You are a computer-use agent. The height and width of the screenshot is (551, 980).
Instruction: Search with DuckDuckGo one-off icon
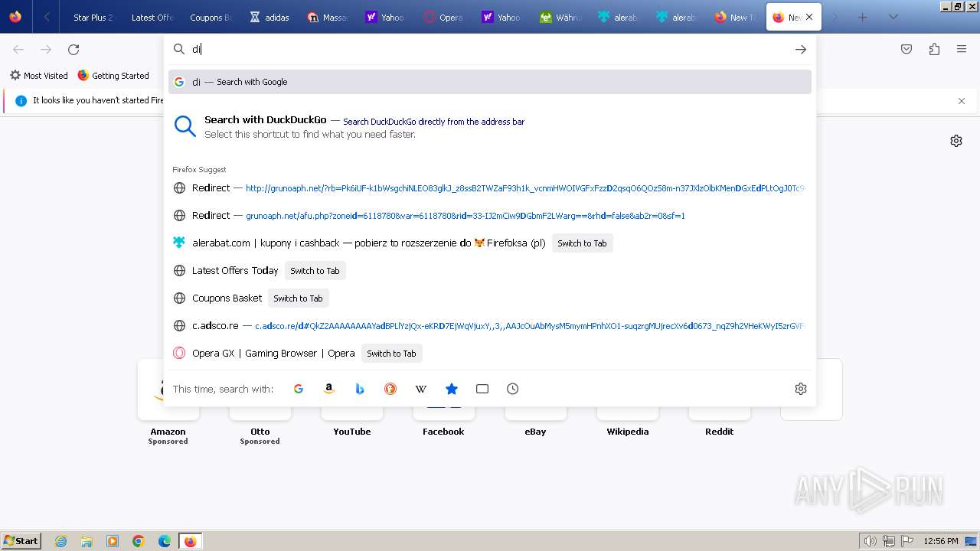[x=390, y=389]
